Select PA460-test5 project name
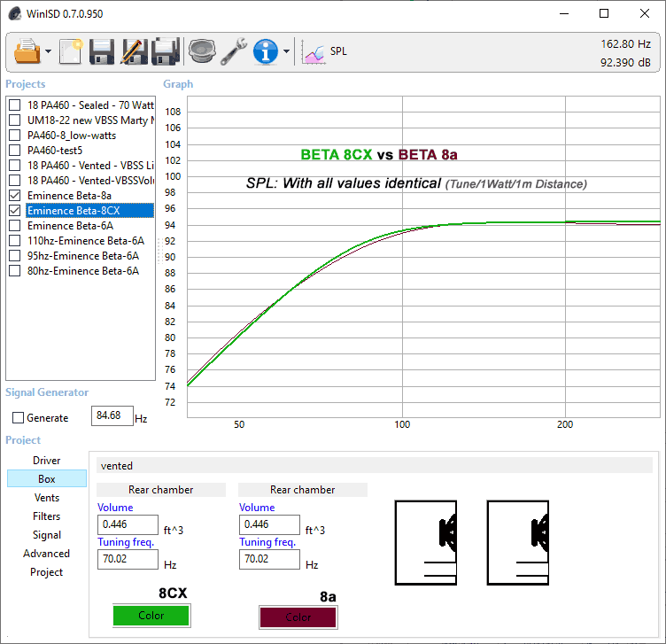 [x=55, y=151]
